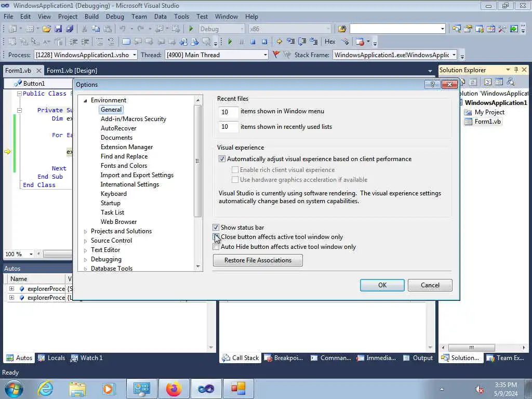Click the Step Into icon
This screenshot has height=399, width=532.
click(291, 42)
